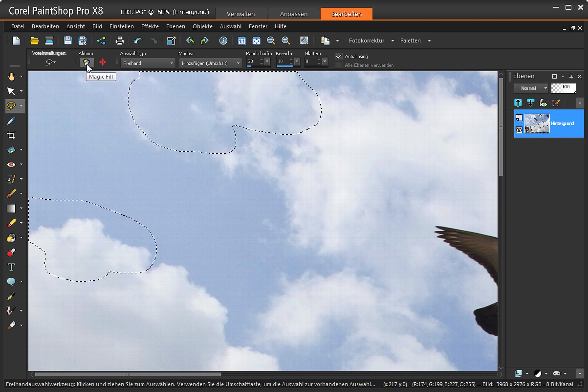Open the Fenster menu
Viewport: 588px width, 392px height.
click(258, 26)
